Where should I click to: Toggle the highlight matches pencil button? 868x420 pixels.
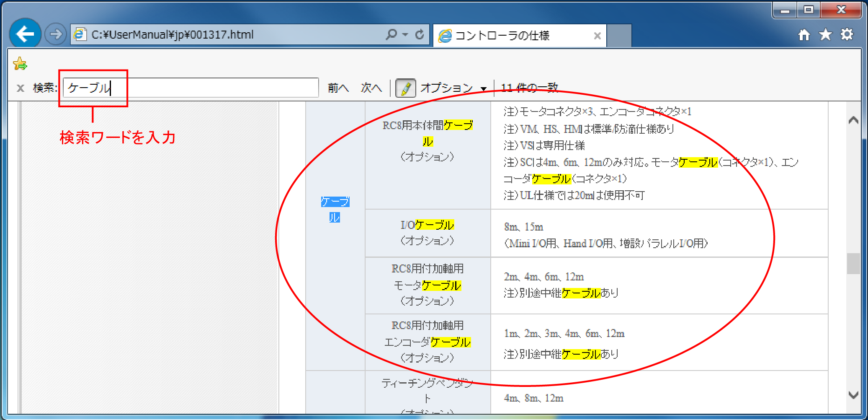pos(405,88)
